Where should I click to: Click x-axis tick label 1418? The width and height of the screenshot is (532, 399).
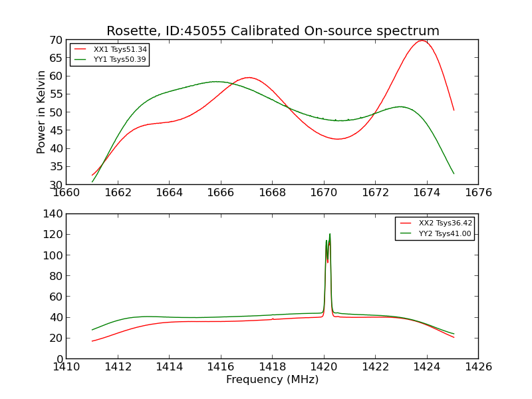coord(273,367)
